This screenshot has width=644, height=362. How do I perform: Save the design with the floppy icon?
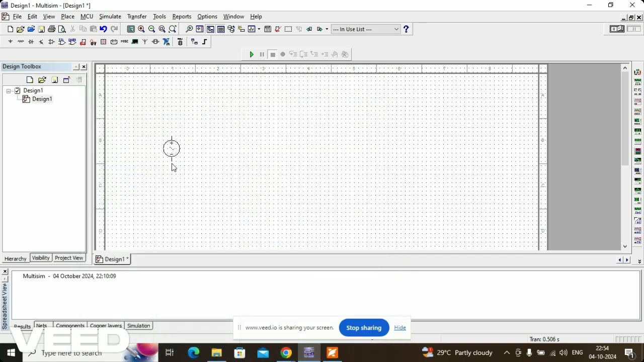(41, 29)
